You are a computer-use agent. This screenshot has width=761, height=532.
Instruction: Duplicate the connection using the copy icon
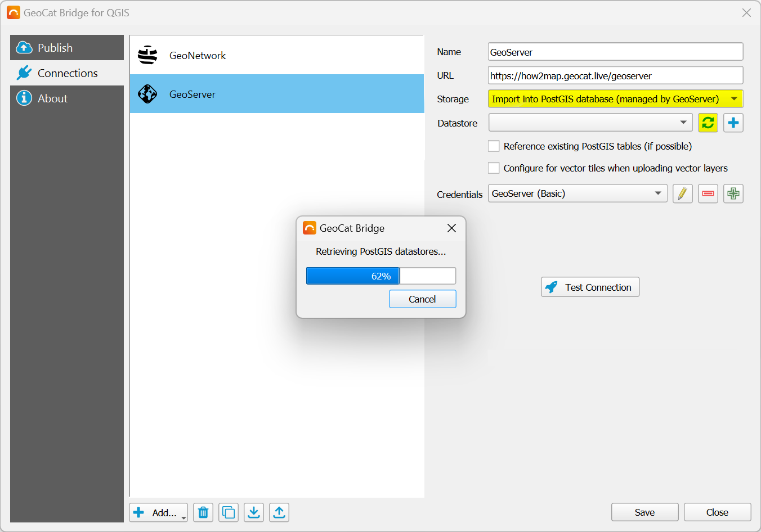pyautogui.click(x=229, y=512)
